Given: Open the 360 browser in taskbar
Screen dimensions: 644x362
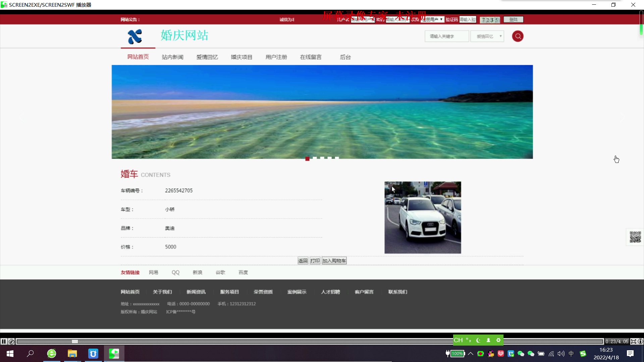Looking at the screenshot, I should pyautogui.click(x=52, y=354).
